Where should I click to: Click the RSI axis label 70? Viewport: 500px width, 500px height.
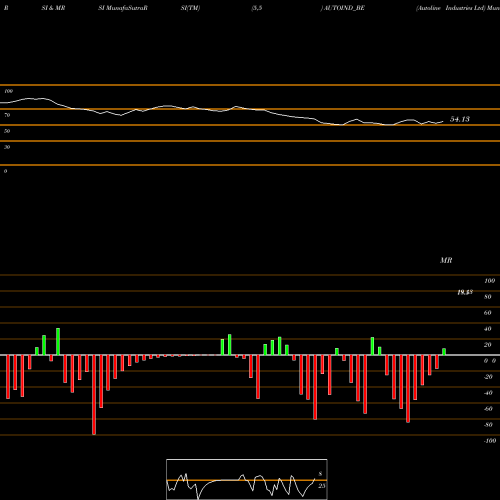click(7, 115)
